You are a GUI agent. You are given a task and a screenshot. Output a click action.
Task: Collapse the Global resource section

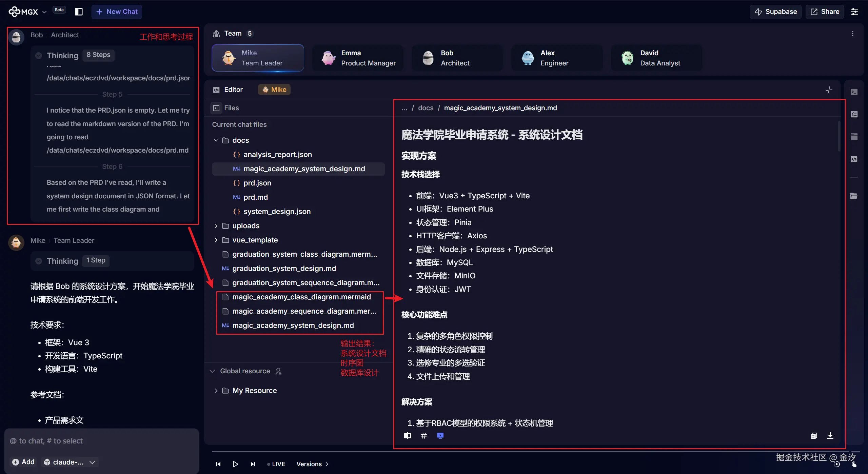point(213,371)
